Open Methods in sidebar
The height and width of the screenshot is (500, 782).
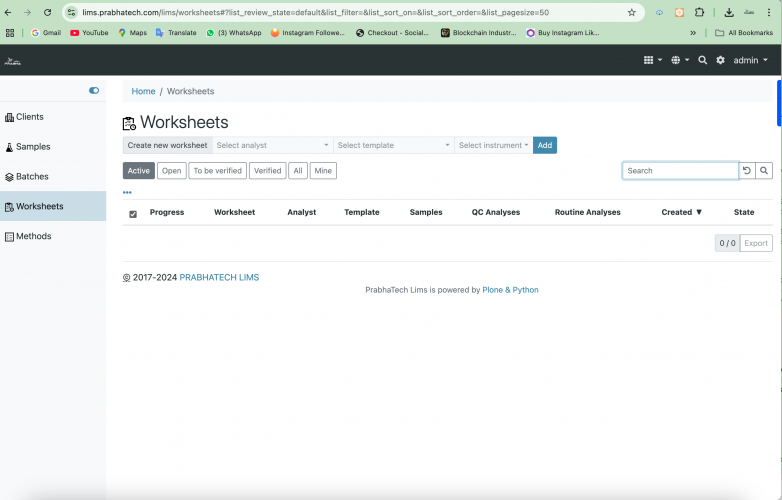[53, 236]
